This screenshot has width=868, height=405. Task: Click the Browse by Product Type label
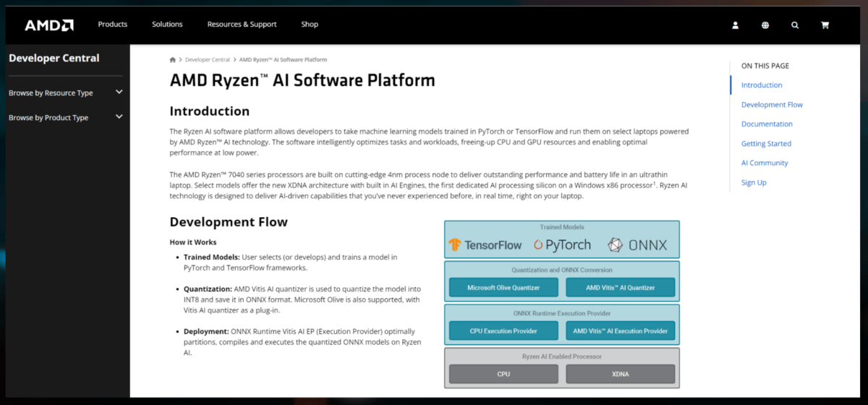[x=48, y=117]
